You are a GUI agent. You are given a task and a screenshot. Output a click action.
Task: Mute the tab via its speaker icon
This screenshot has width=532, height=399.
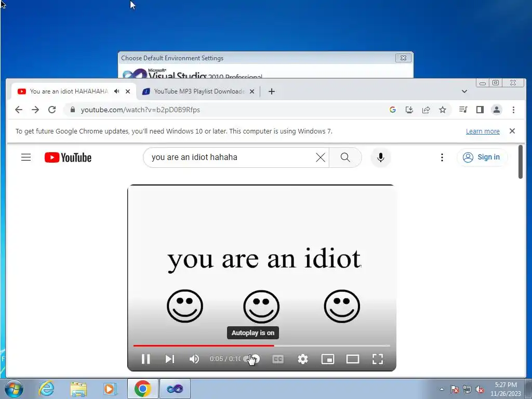pyautogui.click(x=117, y=91)
